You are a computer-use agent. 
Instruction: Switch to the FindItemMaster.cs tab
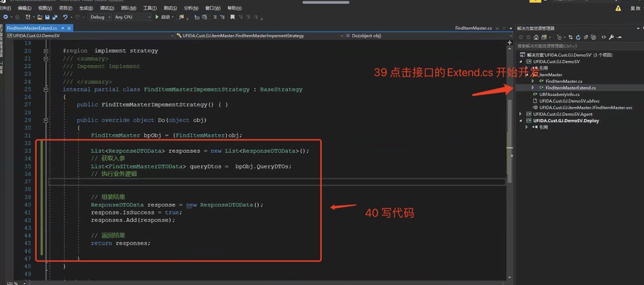473,28
